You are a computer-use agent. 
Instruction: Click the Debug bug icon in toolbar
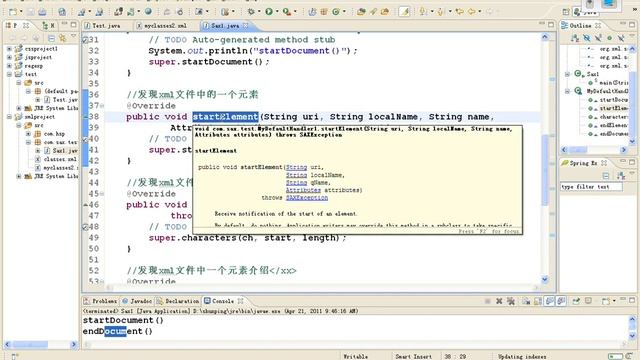point(251,12)
